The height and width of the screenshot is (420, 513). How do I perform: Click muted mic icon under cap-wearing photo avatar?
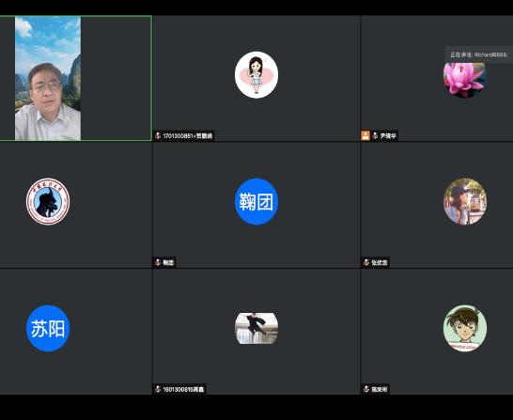pyautogui.click(x=366, y=262)
